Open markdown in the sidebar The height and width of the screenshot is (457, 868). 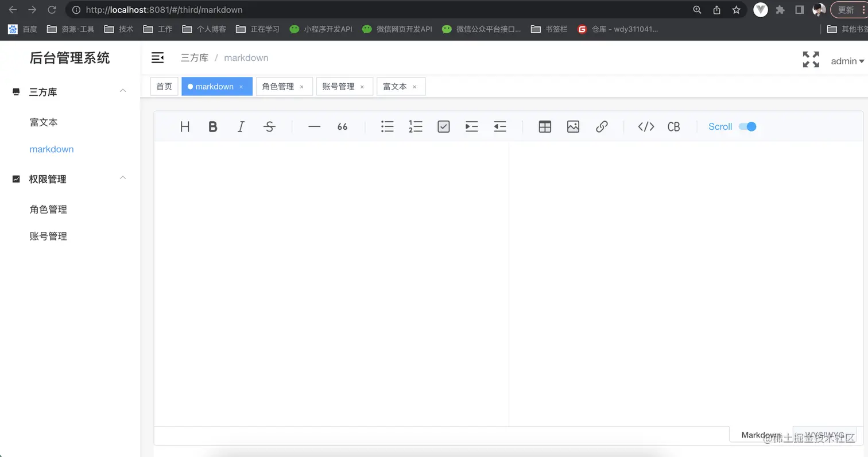[x=52, y=149]
